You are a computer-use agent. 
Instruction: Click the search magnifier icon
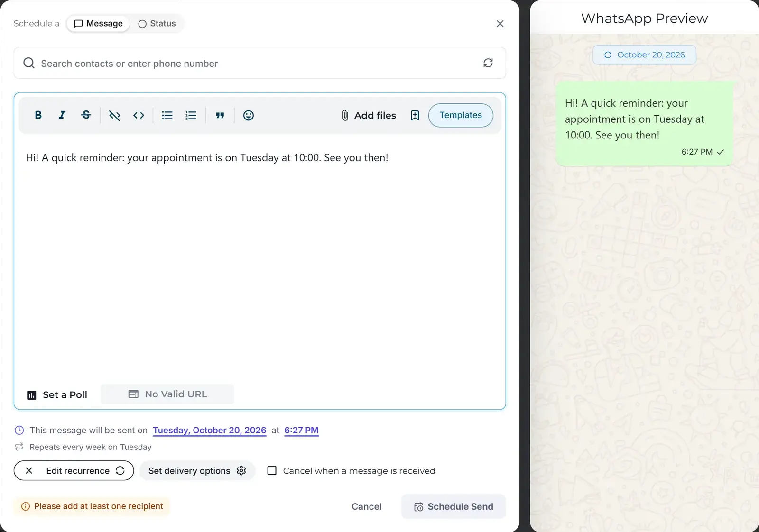29,63
